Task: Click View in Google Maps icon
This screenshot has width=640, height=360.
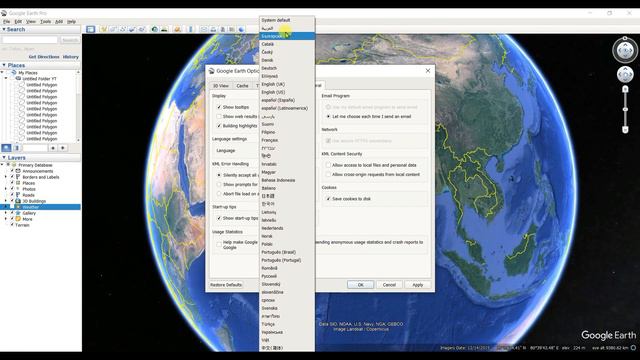Action: [x=232, y=29]
